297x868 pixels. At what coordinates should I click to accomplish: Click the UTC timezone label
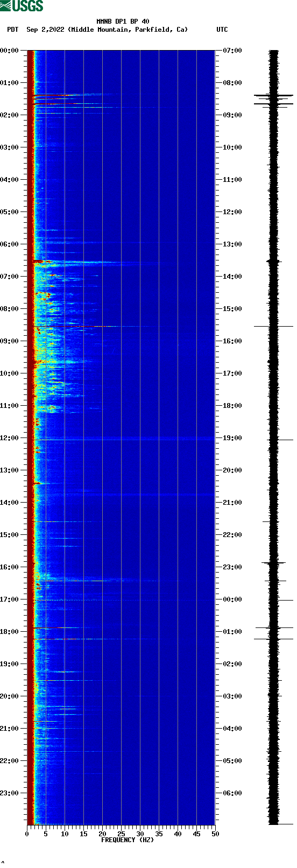tap(222, 30)
